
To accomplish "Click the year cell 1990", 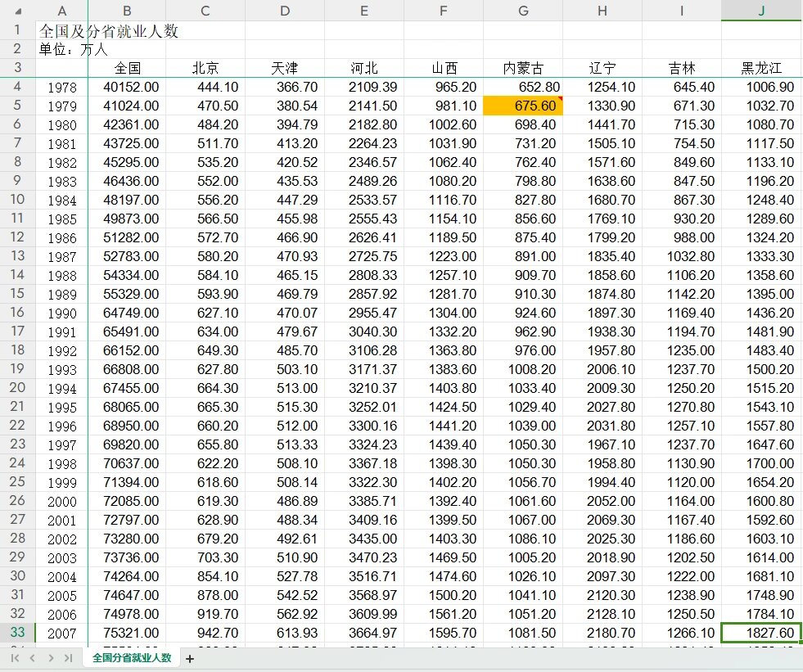I will click(62, 313).
